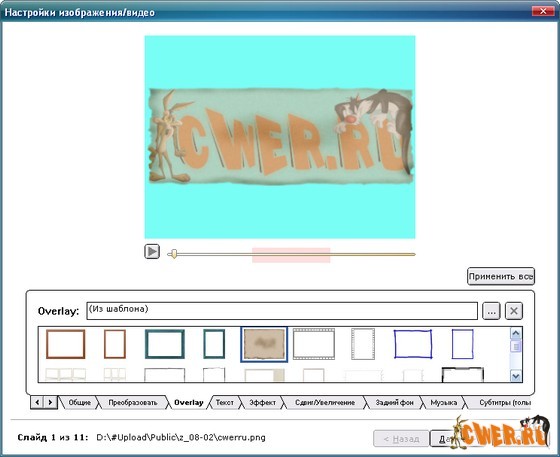Viewport: 560px width, 457px height.
Task: Select the brown landscape frame overlay
Action: coord(66,344)
